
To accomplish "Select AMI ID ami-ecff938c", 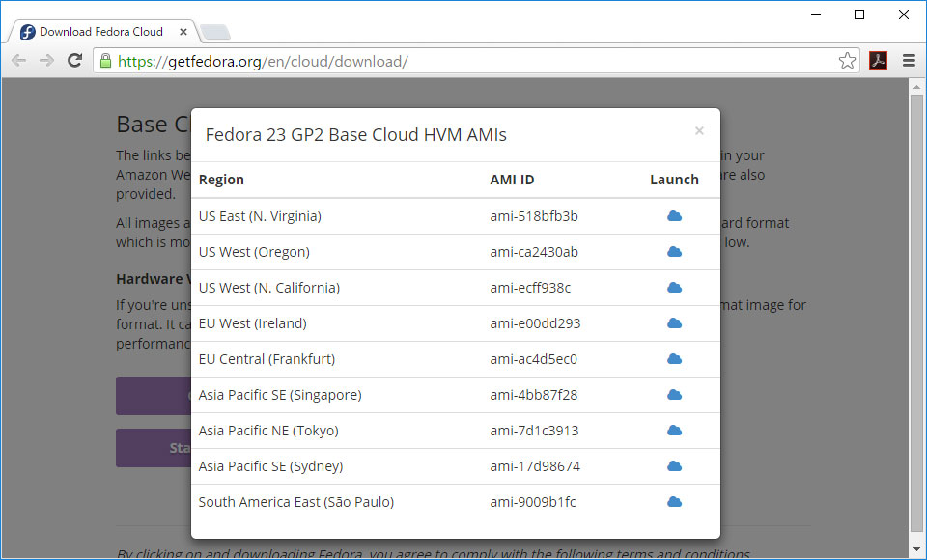I will 530,288.
